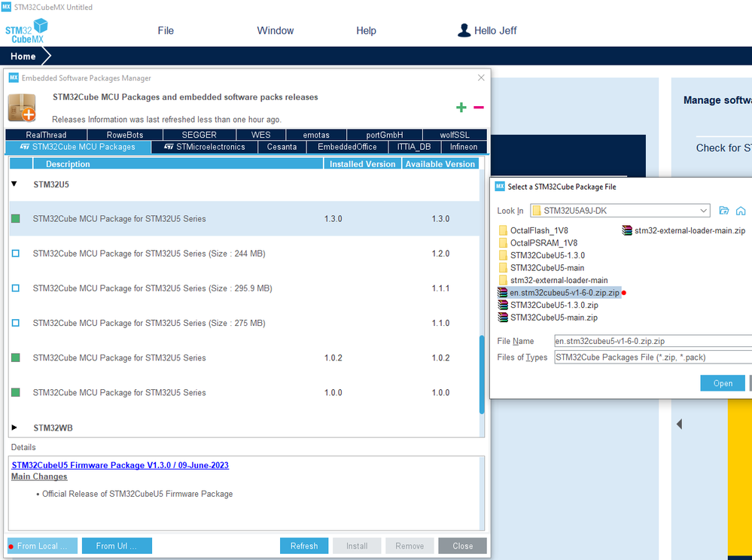Click Open in the file dialog
The height and width of the screenshot is (560, 752).
(723, 383)
